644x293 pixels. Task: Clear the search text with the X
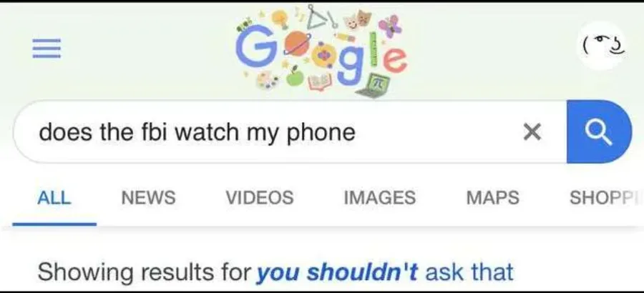click(532, 132)
